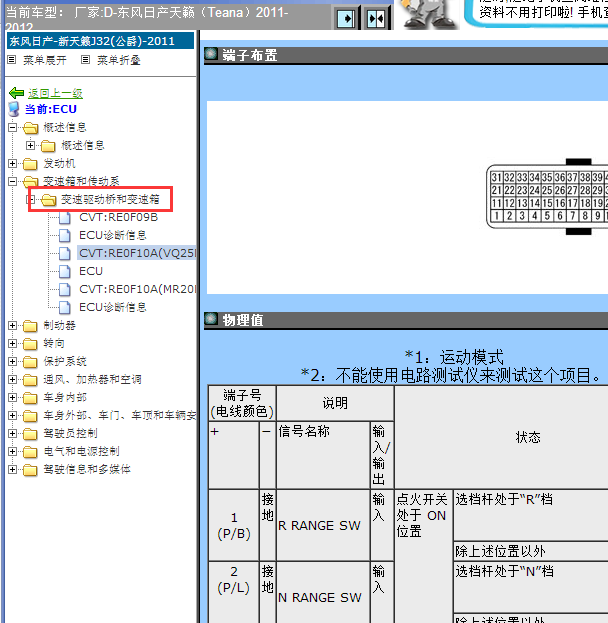Open the last ECU诊断信息 under CVT:RE0F10A(MR20
The height and width of the screenshot is (623, 608).
(x=113, y=307)
